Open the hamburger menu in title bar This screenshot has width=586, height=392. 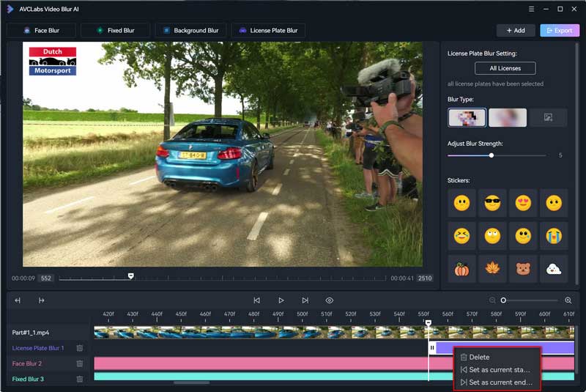click(532, 9)
